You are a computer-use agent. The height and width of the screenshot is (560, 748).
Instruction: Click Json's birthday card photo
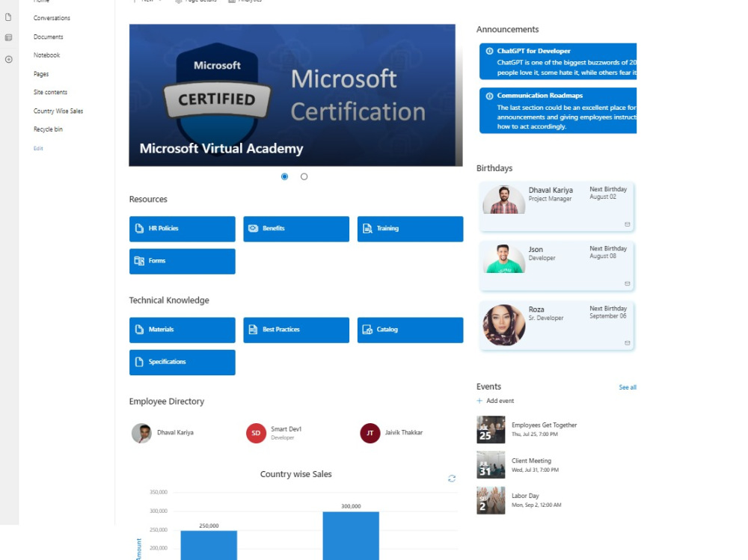point(503,259)
